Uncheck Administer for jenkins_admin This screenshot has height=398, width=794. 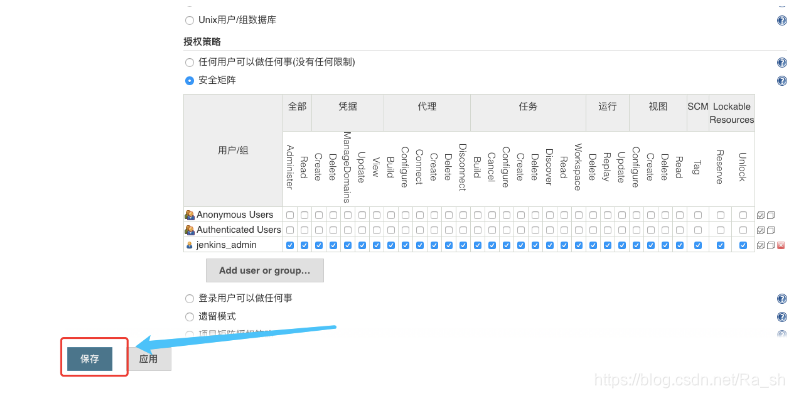290,245
